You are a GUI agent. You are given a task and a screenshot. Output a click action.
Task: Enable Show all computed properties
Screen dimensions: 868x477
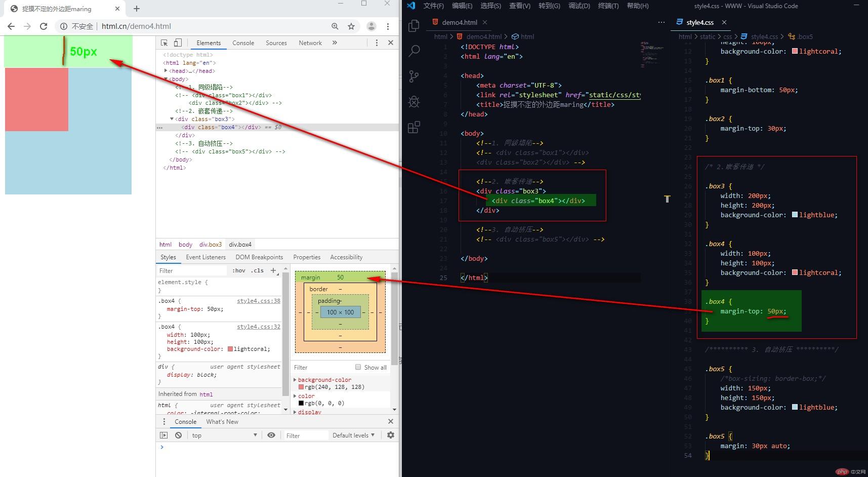(358, 367)
